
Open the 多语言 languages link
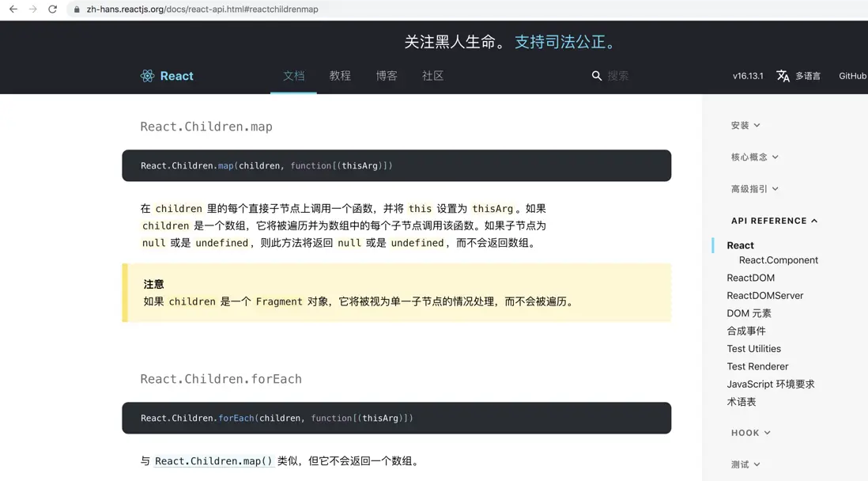[x=808, y=76]
